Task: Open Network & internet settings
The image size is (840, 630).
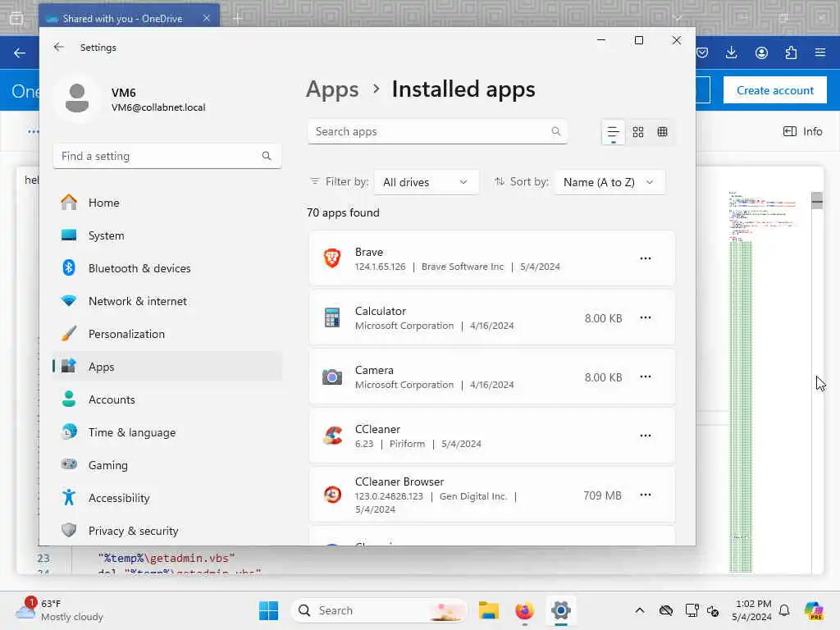Action: 167,301
